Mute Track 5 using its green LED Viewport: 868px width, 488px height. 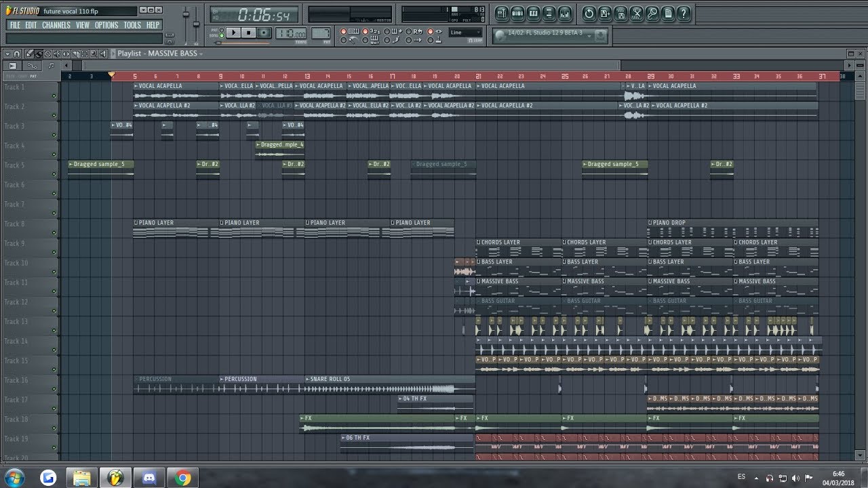point(54,175)
